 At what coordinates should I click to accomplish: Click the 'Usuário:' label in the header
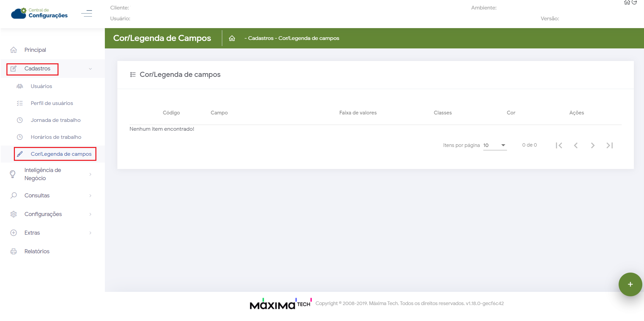click(x=120, y=19)
